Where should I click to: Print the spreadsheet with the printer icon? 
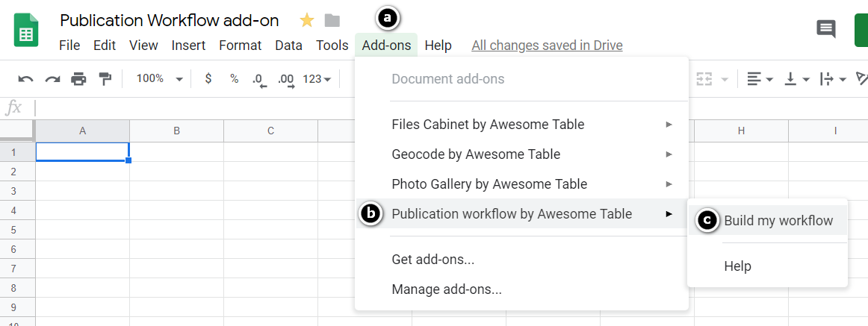point(78,79)
